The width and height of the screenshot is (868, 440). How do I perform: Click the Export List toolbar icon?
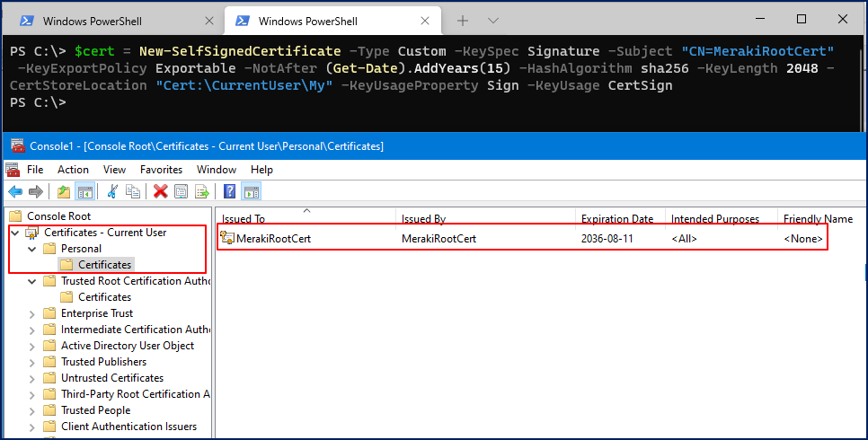coord(202,191)
